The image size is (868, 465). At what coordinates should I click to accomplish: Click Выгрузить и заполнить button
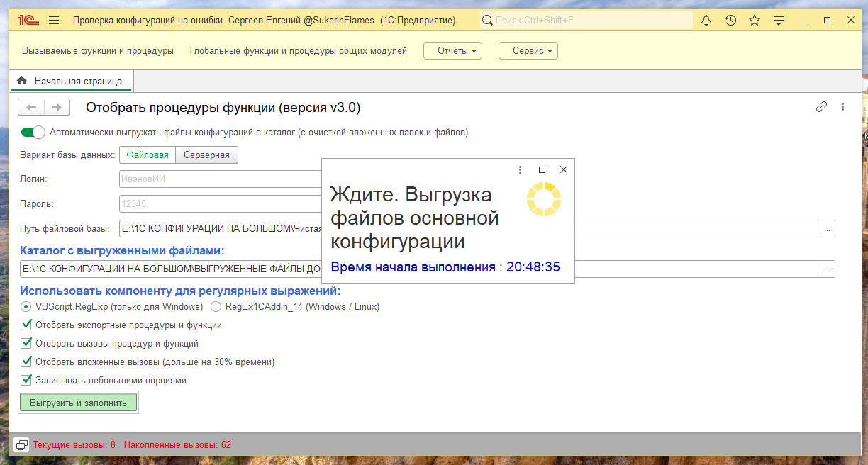pyautogui.click(x=78, y=403)
